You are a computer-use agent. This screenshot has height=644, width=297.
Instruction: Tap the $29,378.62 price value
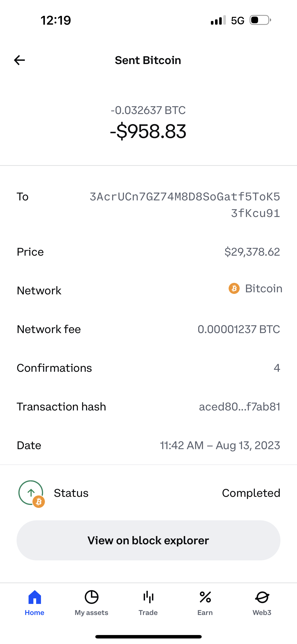[252, 252]
